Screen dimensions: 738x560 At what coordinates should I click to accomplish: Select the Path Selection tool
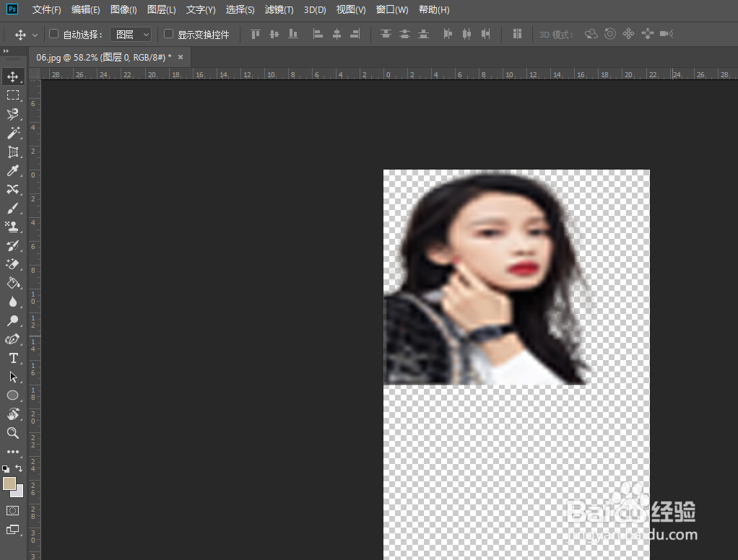coord(13,377)
